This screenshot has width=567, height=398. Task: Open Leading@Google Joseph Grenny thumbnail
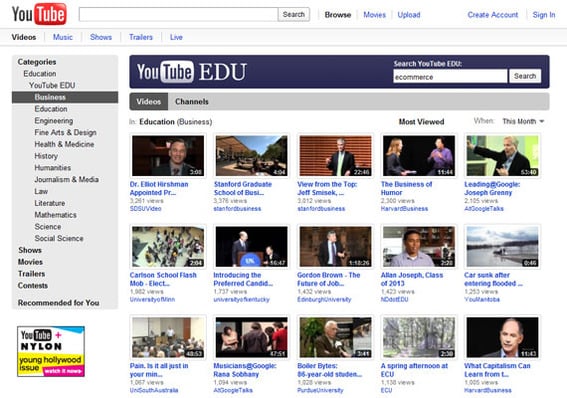click(x=502, y=156)
